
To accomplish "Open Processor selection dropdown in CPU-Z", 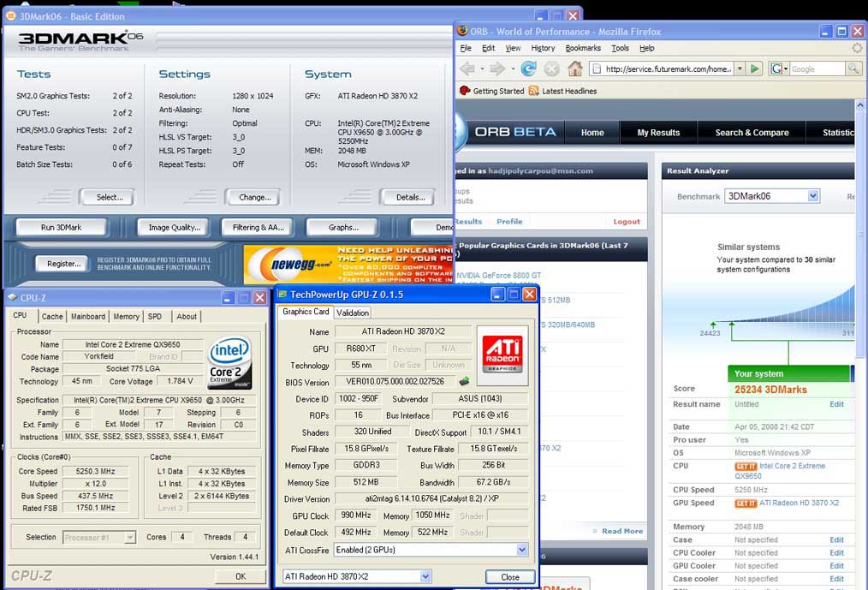I will pos(130,538).
